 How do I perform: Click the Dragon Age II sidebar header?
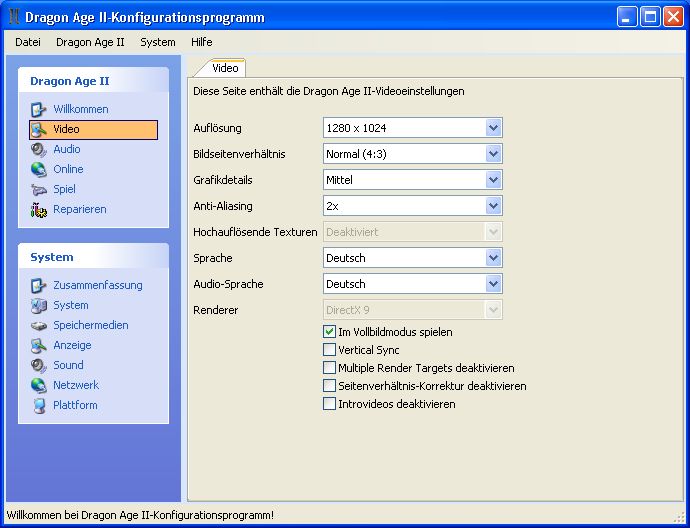coord(93,81)
